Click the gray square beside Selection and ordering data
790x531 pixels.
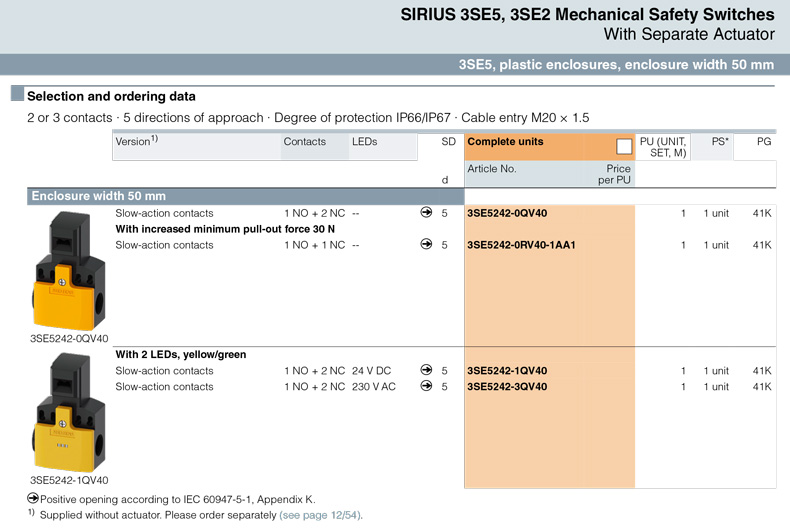click(17, 96)
